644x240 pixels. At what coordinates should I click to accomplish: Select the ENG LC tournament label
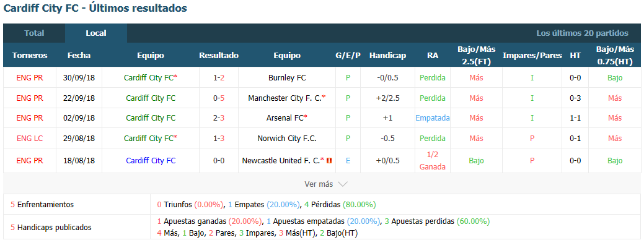[x=30, y=139]
